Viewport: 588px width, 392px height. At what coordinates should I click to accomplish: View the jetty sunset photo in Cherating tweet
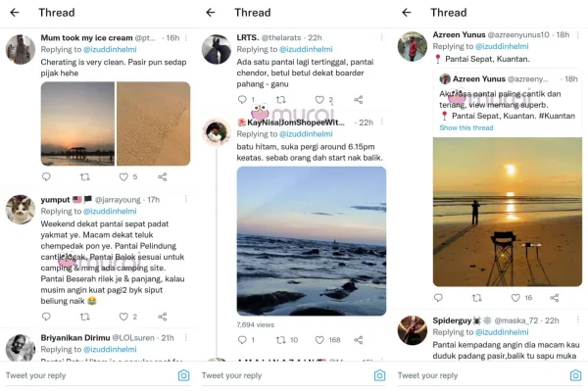pyautogui.click(x=77, y=123)
